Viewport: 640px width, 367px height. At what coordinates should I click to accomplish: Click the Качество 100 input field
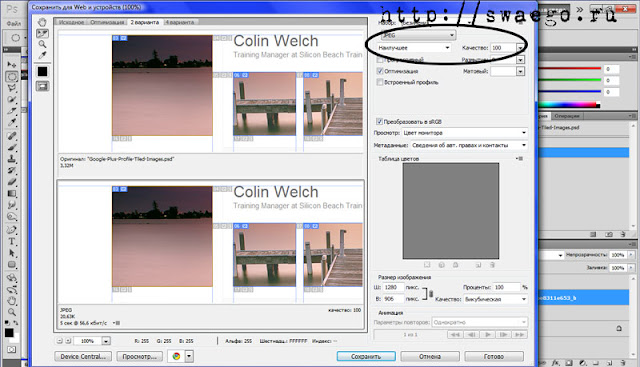point(503,48)
